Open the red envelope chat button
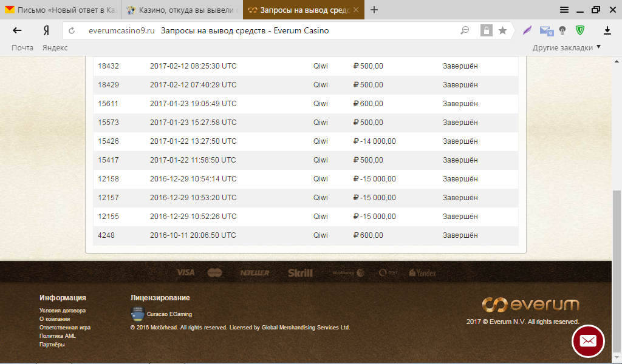Viewport: 622px width, 364px height. [588, 341]
